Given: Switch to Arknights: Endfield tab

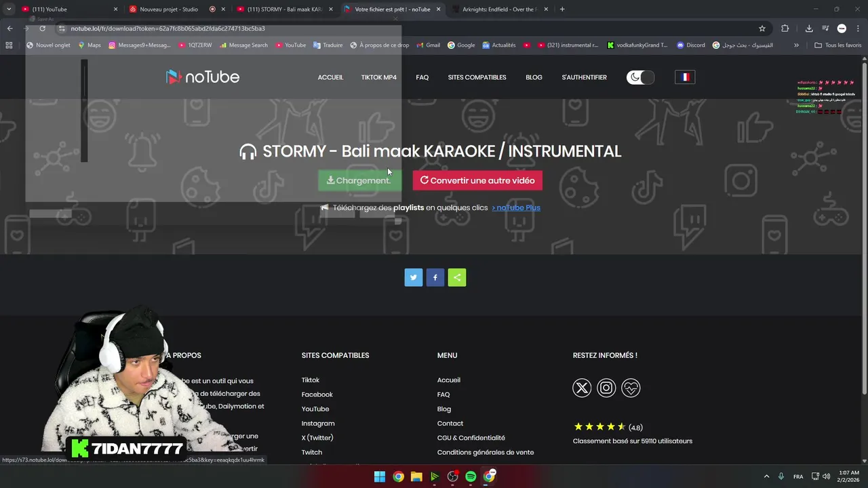Looking at the screenshot, I should tap(499, 9).
